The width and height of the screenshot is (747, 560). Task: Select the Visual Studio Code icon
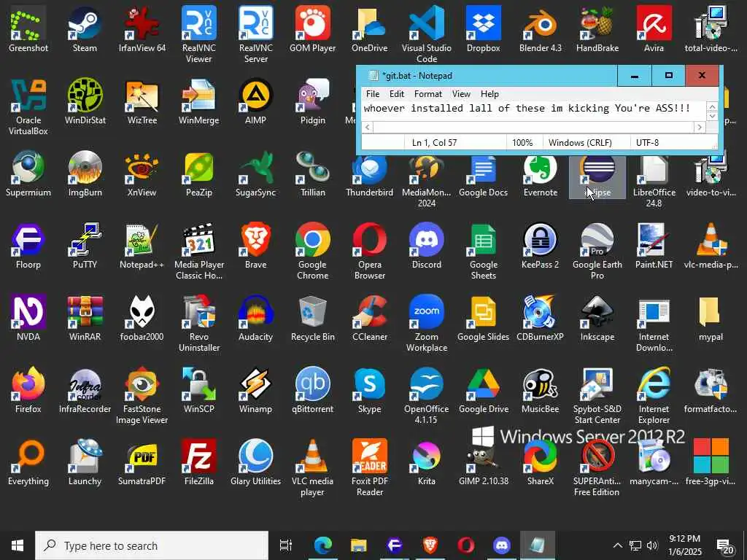click(426, 34)
